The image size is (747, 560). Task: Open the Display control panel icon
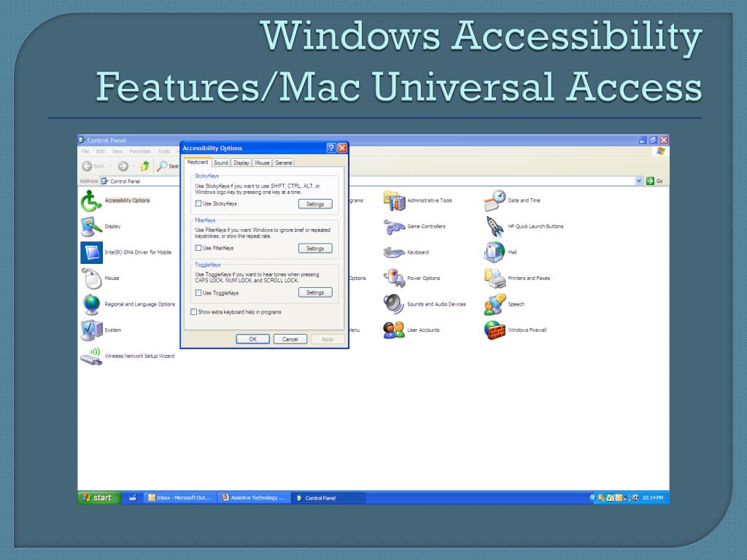90,227
